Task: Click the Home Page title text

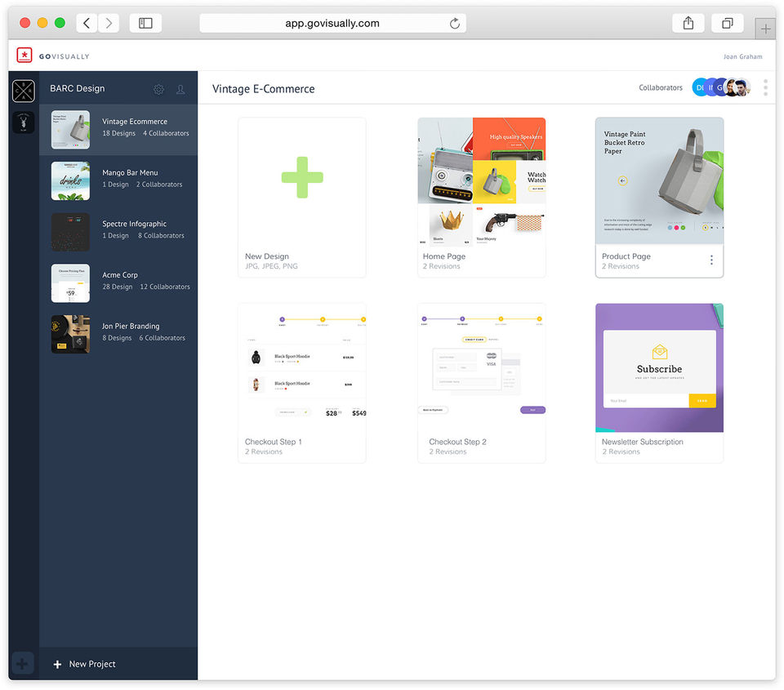Action: pos(444,256)
